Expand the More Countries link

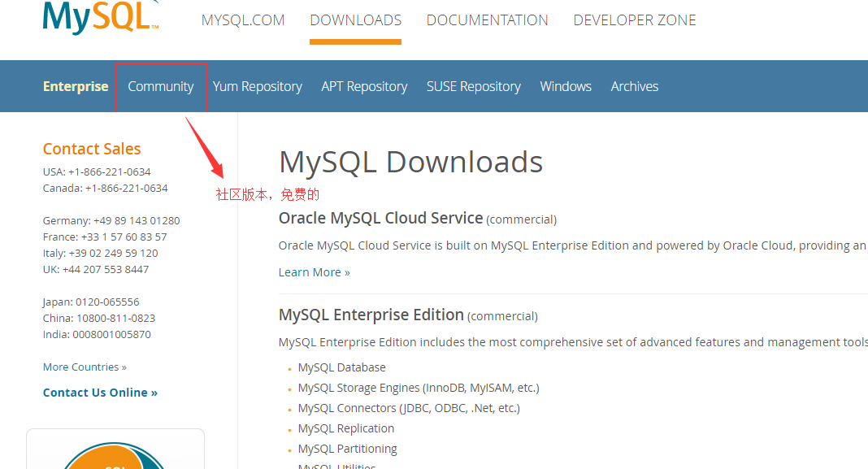85,367
